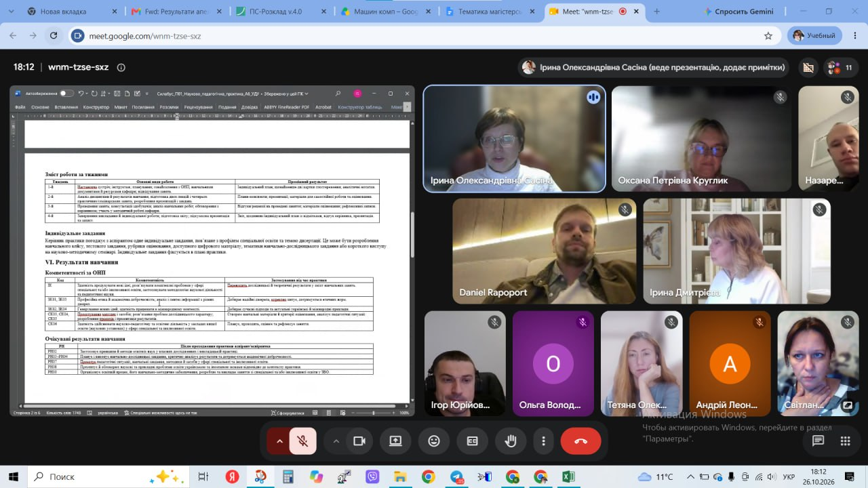Switch to the Новая вкладка tab
This screenshot has width=868, height=488.
pyautogui.click(x=62, y=12)
